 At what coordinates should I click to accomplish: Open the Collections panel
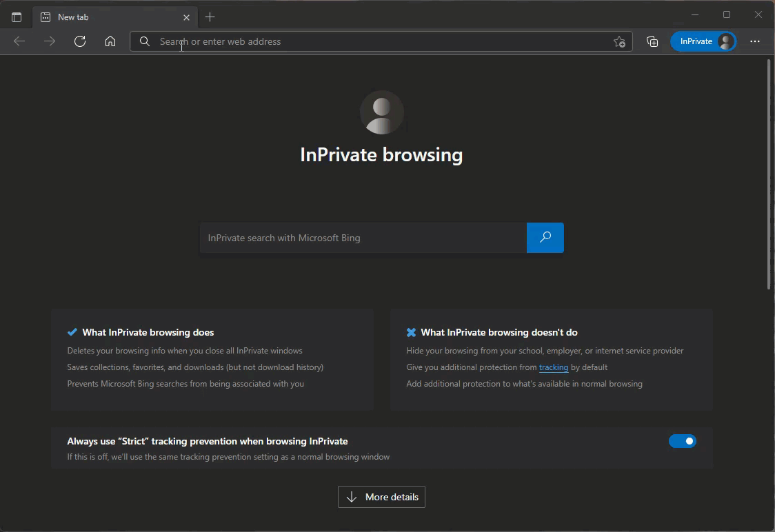click(x=652, y=41)
